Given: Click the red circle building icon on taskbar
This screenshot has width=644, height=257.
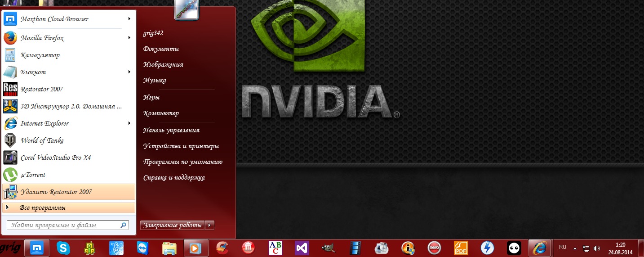Looking at the screenshot, I should (249, 248).
